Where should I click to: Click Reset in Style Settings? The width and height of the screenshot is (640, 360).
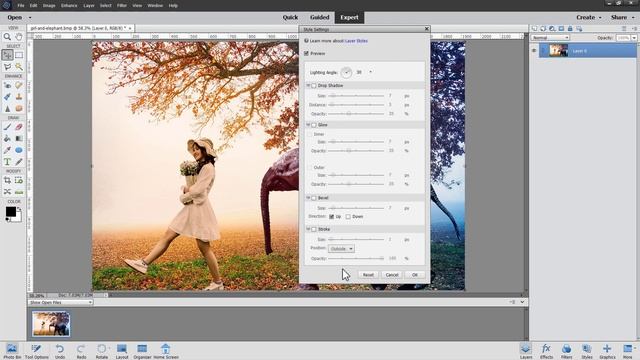click(368, 275)
